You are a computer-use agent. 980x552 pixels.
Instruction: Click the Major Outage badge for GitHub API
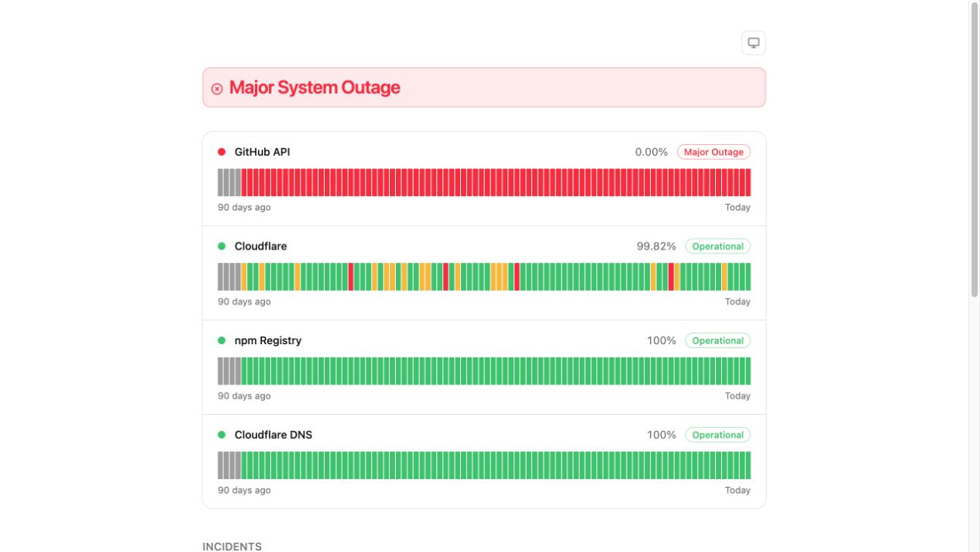[x=714, y=152]
